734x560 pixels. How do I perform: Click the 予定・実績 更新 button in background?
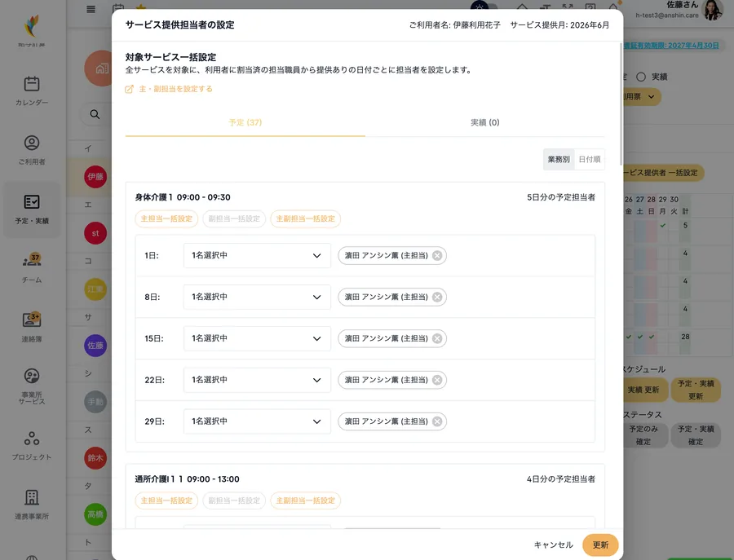pyautogui.click(x=696, y=390)
